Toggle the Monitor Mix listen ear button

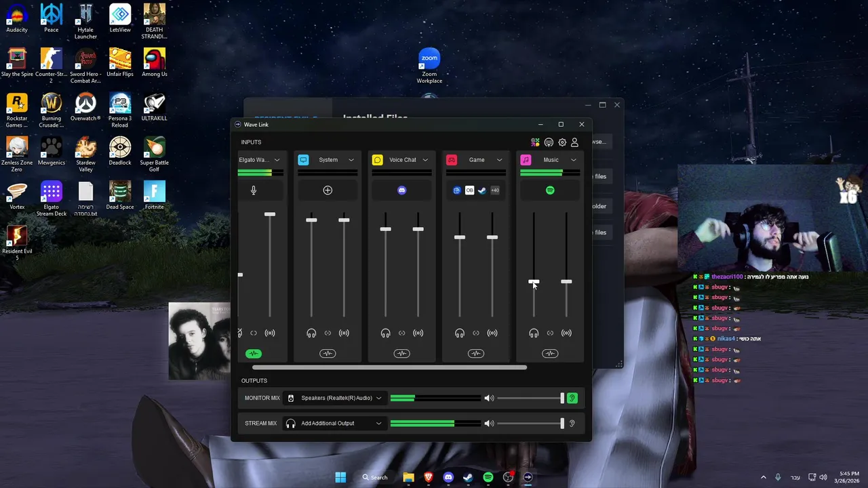tap(572, 398)
